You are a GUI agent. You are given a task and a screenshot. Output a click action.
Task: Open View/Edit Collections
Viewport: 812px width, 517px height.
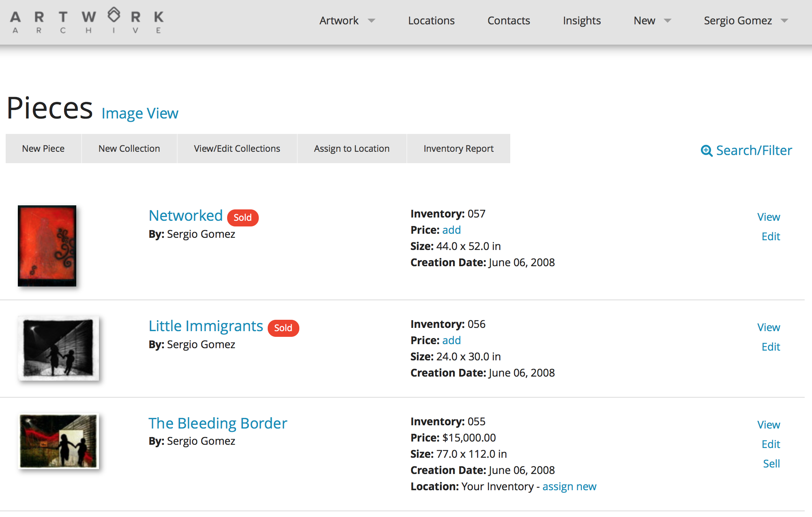click(x=237, y=149)
